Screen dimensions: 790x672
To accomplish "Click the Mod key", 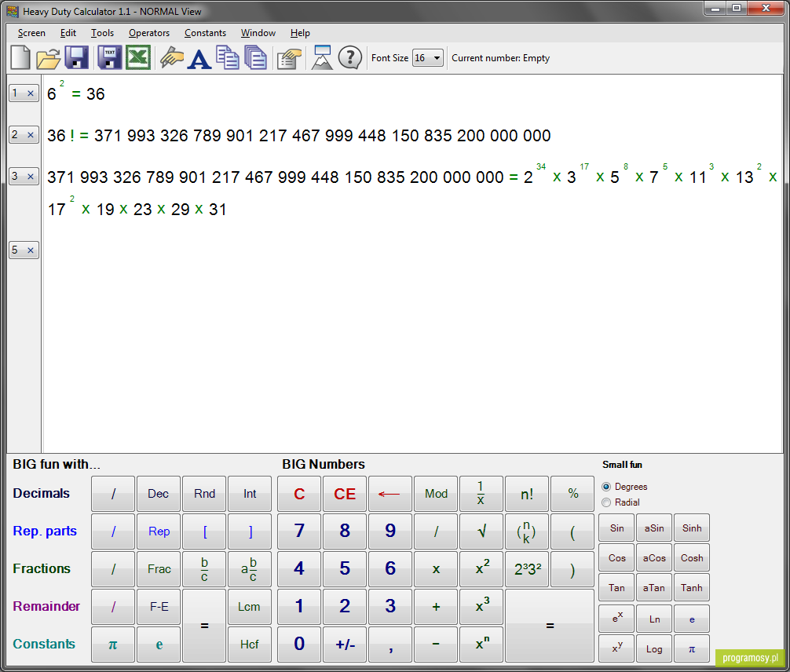I will click(436, 494).
